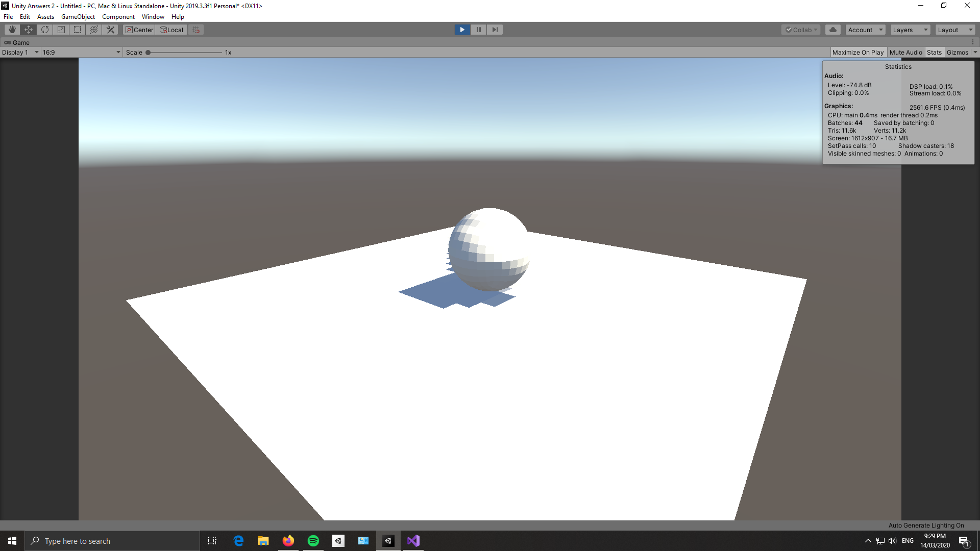Select the Rotate tool
The width and height of the screenshot is (980, 551).
(x=44, y=30)
